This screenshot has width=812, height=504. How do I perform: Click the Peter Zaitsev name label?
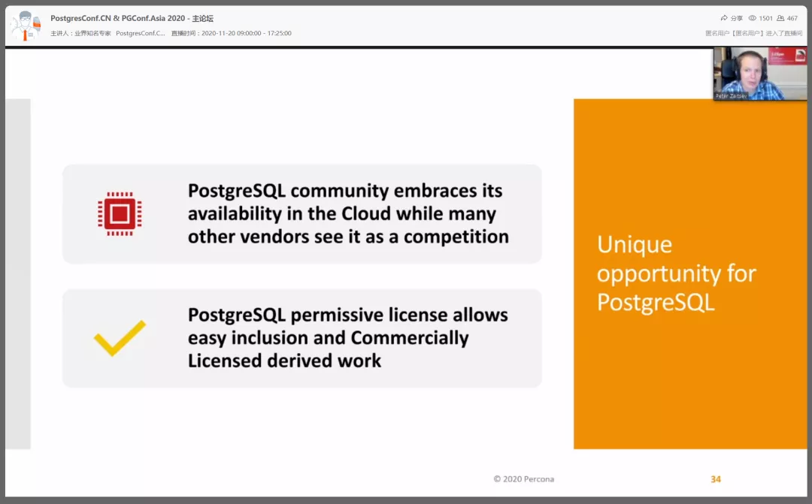click(731, 96)
